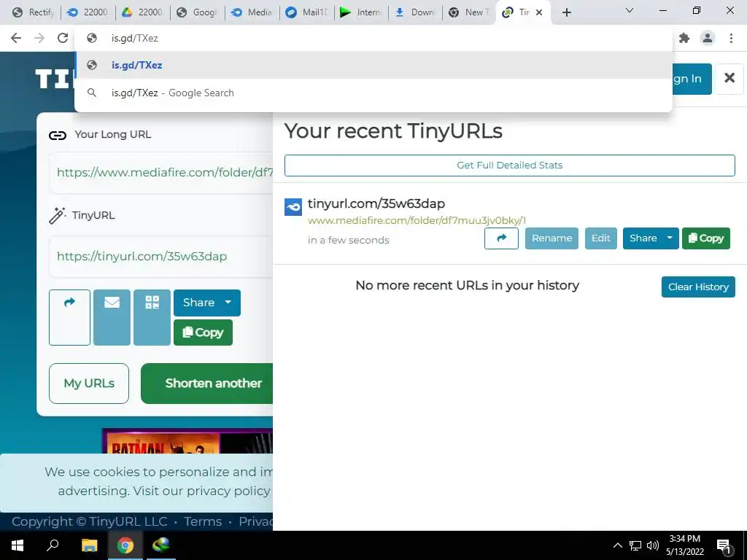
Task: Click the Sign In button
Action: point(692,79)
